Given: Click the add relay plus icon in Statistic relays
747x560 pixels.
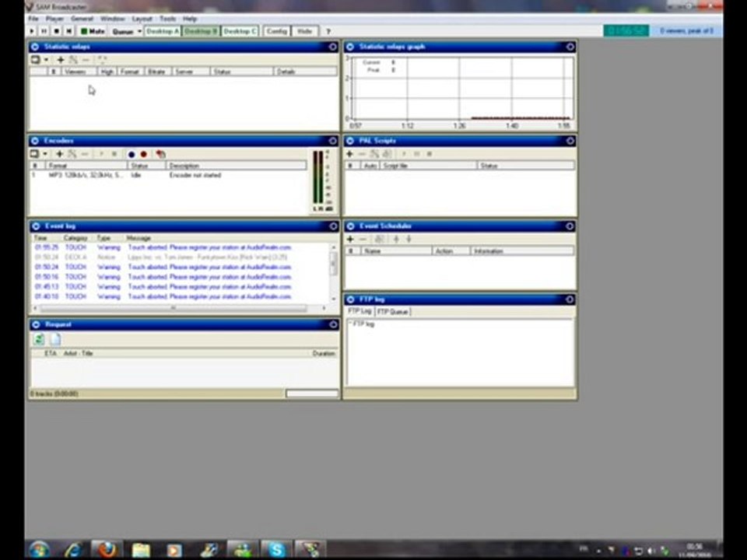Looking at the screenshot, I should point(61,60).
